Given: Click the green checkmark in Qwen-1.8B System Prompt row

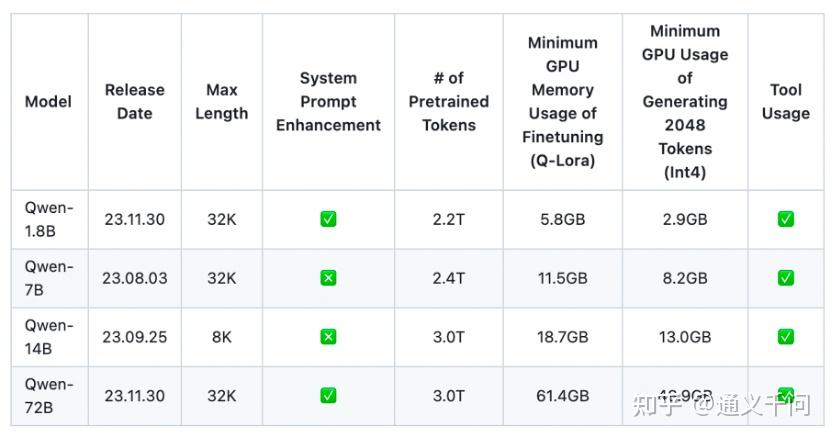Looking at the screenshot, I should 328,219.
